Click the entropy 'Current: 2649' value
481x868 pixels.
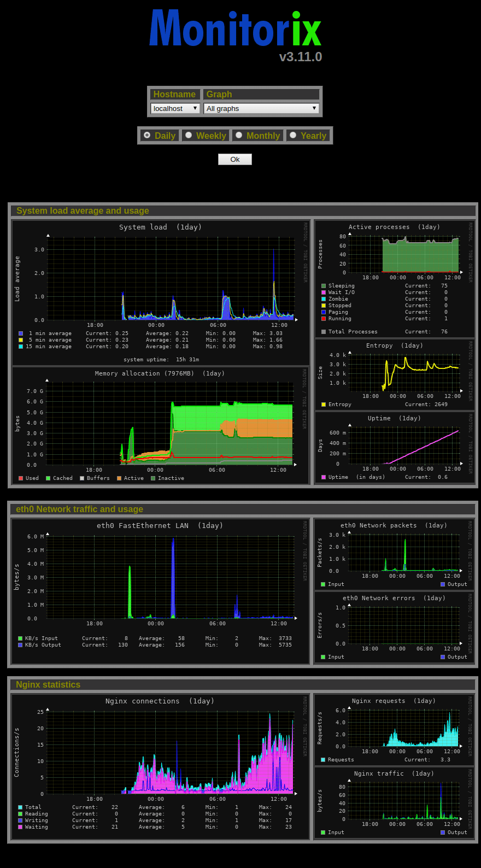pyautogui.click(x=426, y=404)
